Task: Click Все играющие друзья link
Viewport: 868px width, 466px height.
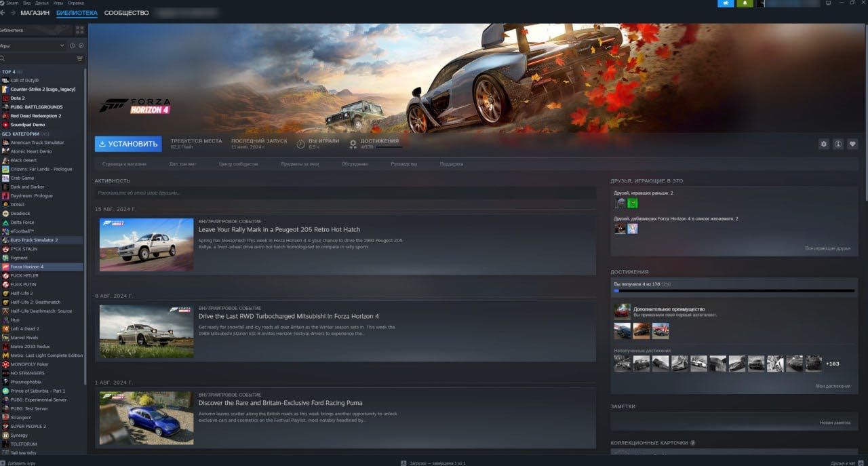Action: coord(827,248)
